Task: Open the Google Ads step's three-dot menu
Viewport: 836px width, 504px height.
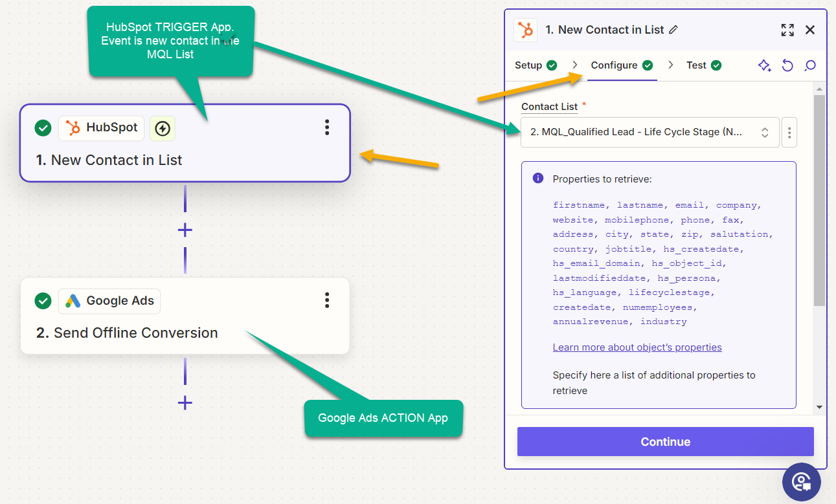Action: pos(327,300)
